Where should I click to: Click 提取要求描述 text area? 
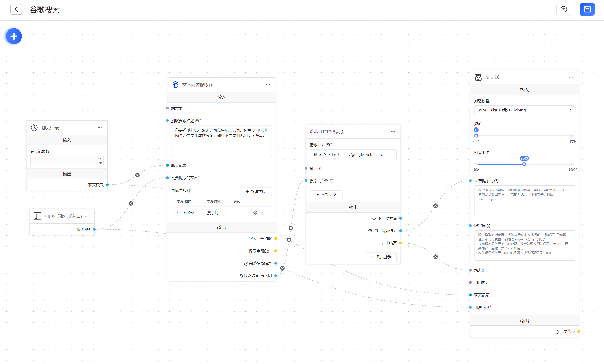tap(221, 141)
